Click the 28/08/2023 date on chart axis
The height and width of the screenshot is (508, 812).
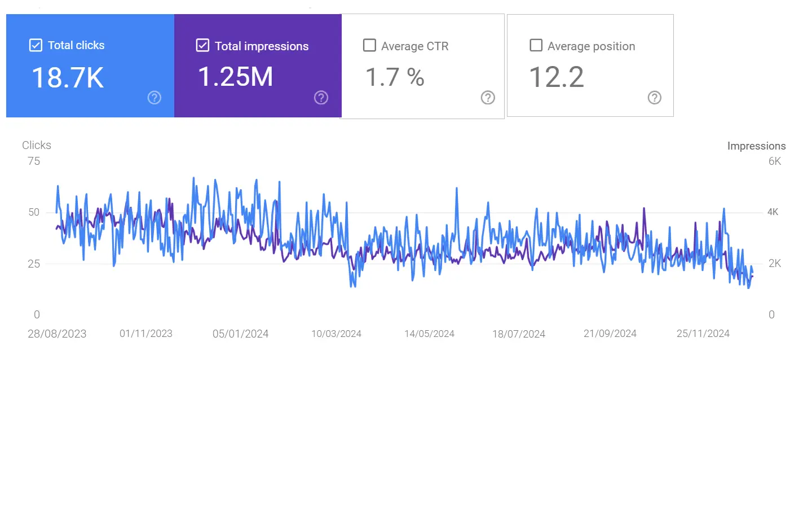(57, 334)
